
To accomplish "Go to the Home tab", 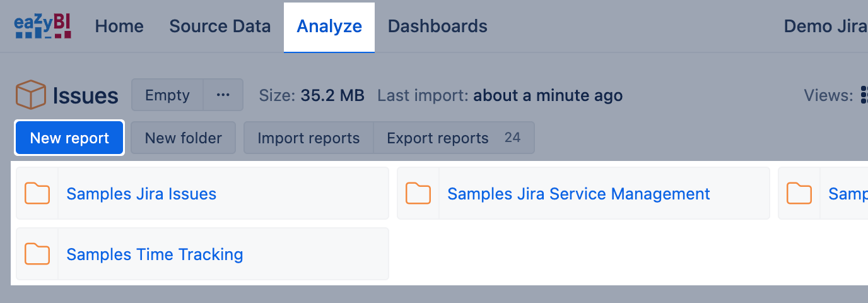I will click(119, 27).
